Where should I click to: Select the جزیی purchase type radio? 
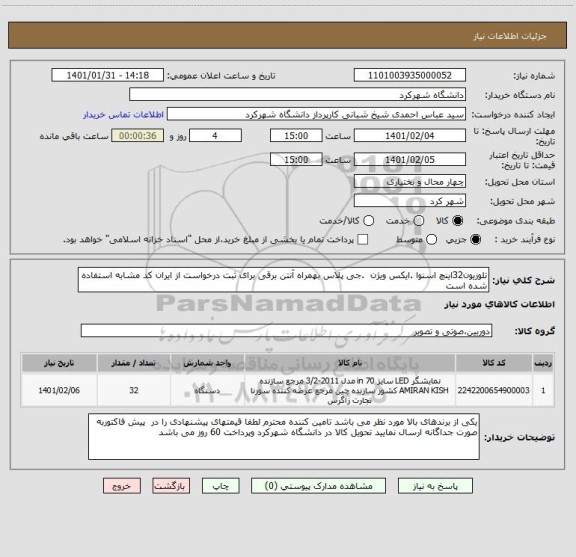475,240
